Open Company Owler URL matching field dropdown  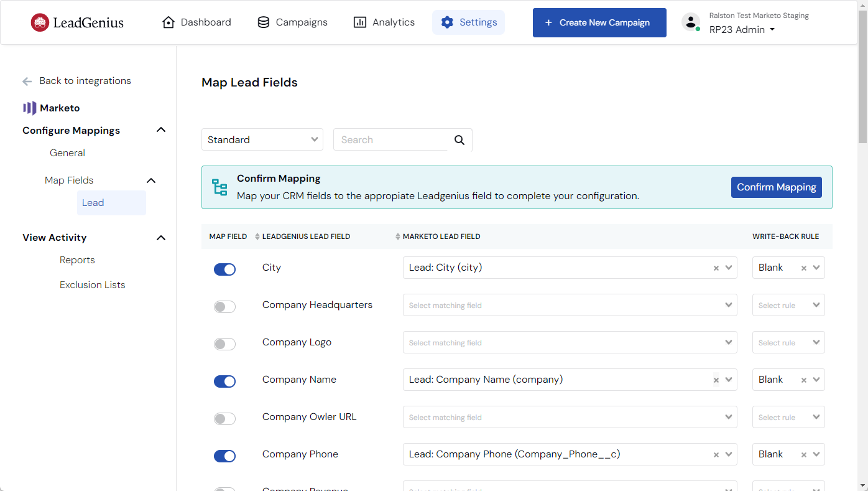coord(570,417)
